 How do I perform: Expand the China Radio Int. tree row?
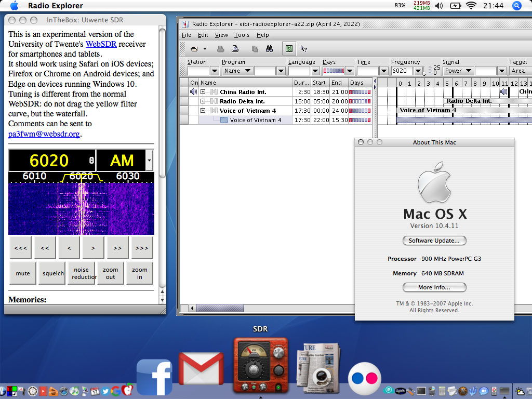click(203, 92)
